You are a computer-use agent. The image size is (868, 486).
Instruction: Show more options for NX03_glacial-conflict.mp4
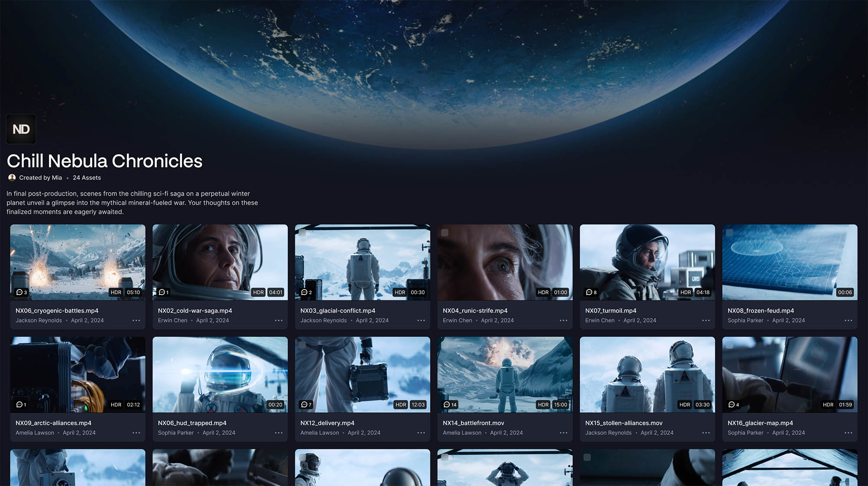coord(421,321)
